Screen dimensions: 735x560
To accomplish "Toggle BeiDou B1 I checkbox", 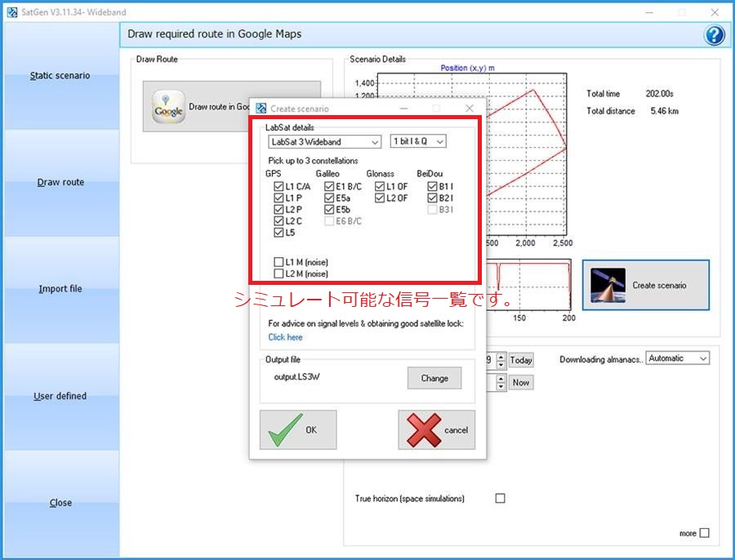I will click(432, 186).
